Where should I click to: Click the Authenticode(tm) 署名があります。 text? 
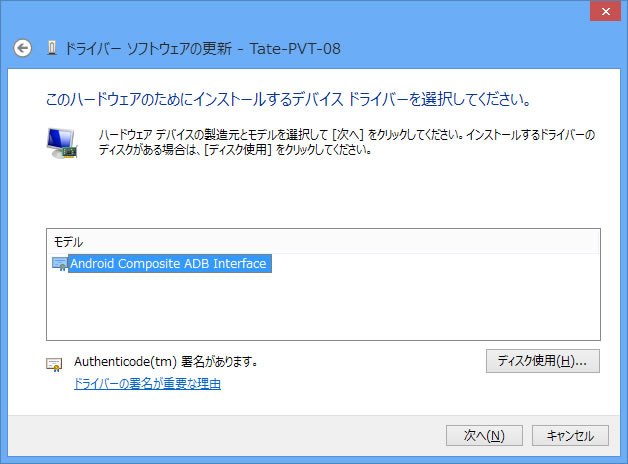(x=166, y=362)
